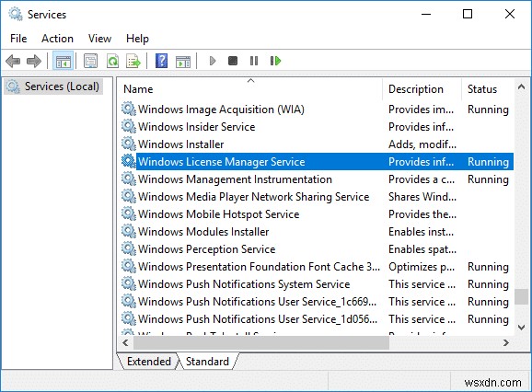Select Windows Insider Service row

click(x=317, y=127)
